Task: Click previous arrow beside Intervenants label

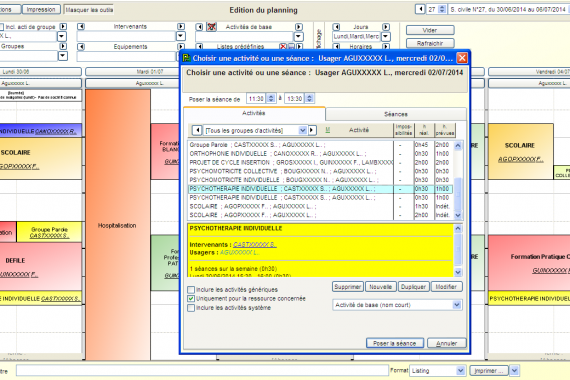Action: coord(81,27)
